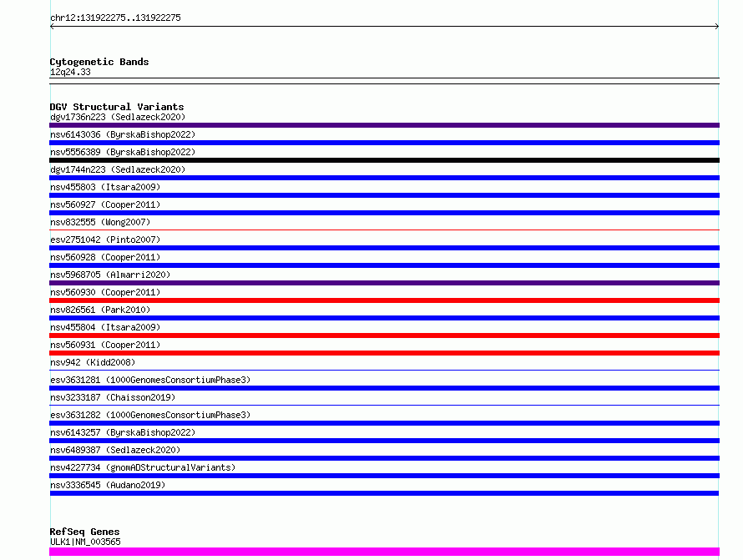Click the blue bar under nsv560928
This screenshot has height=560, width=743.
(x=384, y=265)
